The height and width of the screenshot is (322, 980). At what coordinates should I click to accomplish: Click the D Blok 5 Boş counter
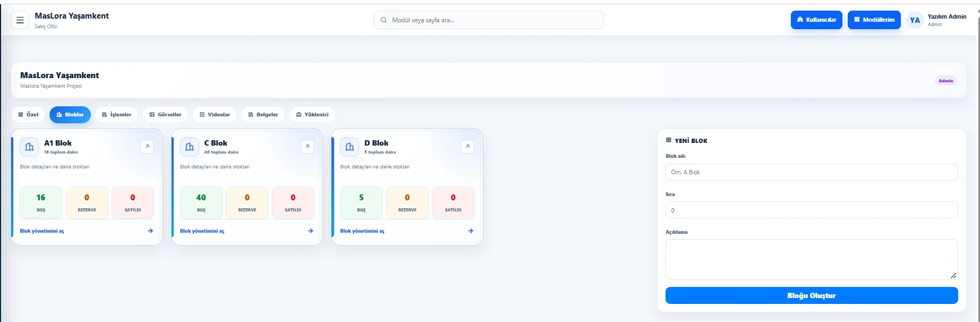(361, 202)
